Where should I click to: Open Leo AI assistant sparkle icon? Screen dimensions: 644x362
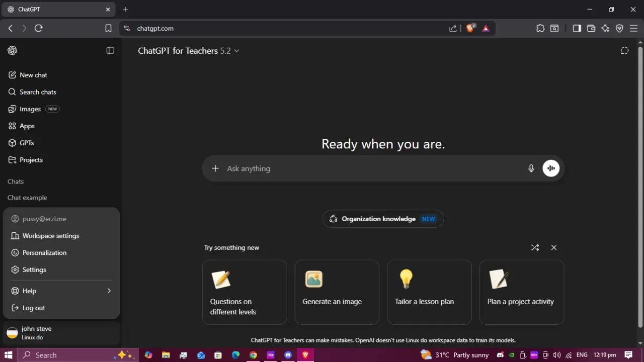click(605, 29)
